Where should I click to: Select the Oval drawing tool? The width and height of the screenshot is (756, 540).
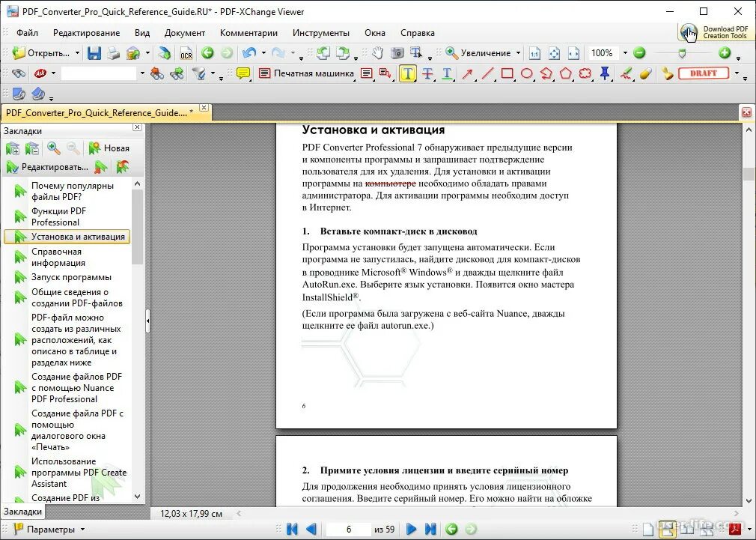(x=526, y=74)
